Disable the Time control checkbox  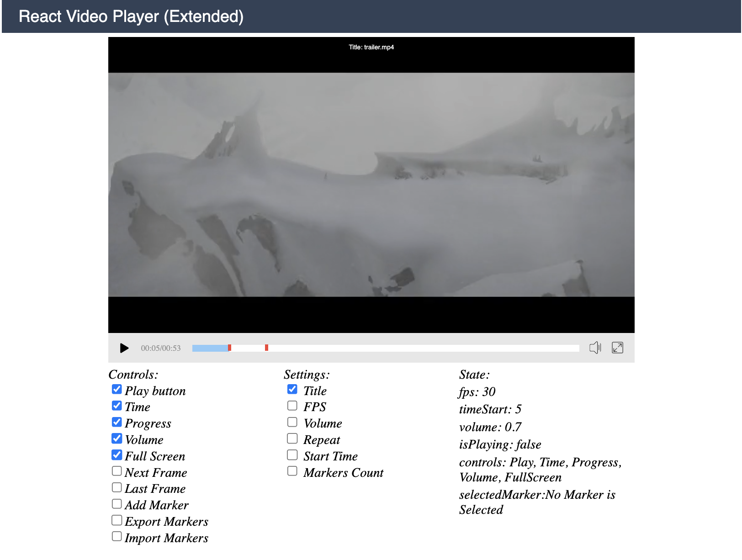[x=117, y=405]
